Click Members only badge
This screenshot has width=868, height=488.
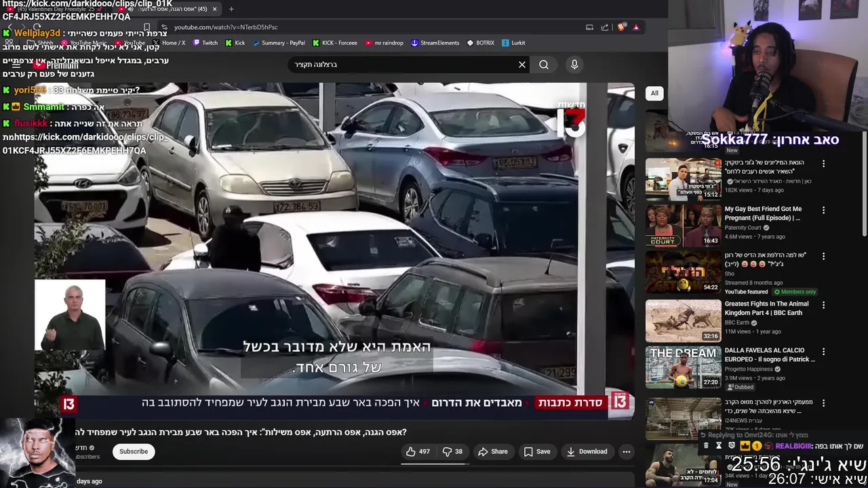pos(795,291)
